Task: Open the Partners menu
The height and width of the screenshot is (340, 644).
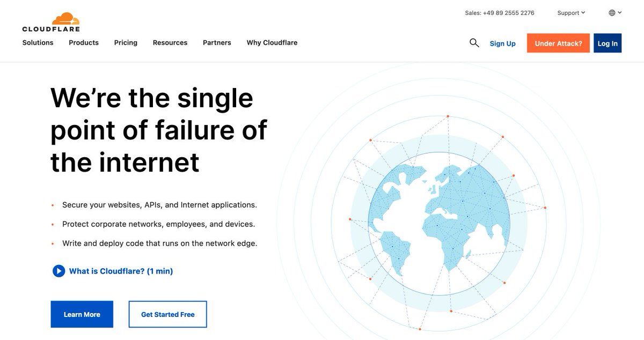Action: [217, 43]
